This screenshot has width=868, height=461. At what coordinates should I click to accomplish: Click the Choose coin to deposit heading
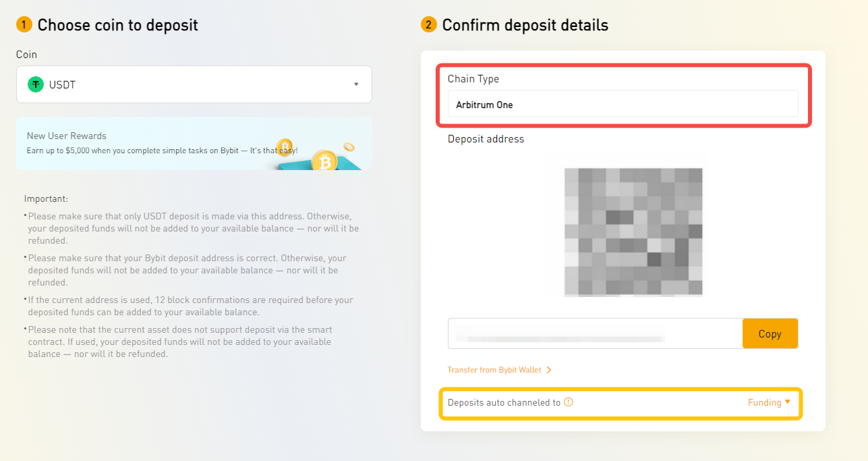click(118, 26)
